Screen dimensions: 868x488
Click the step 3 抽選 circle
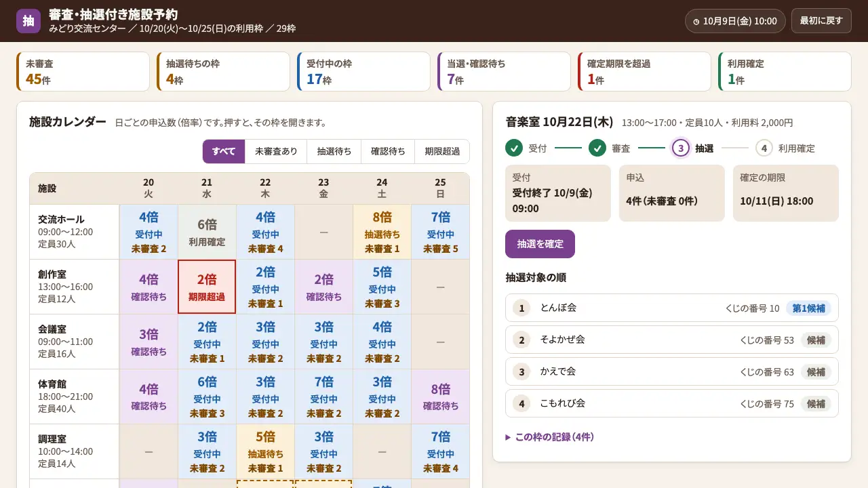click(x=681, y=148)
